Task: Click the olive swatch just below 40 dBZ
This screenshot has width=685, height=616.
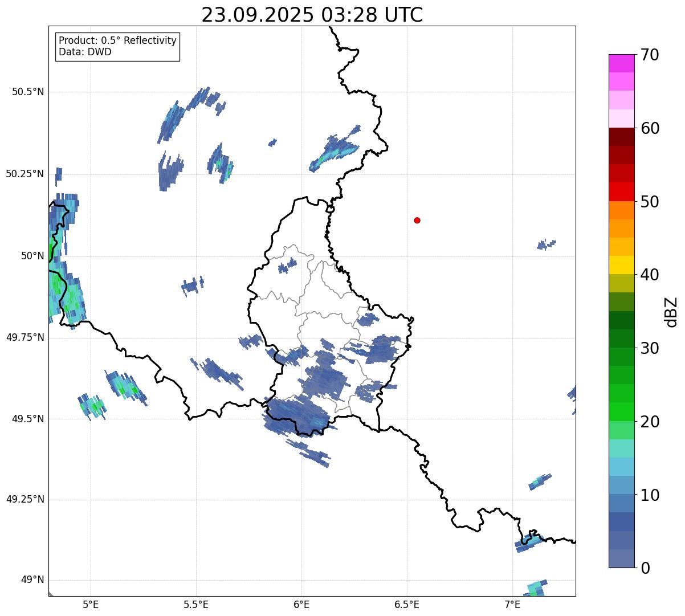Action: [622, 284]
